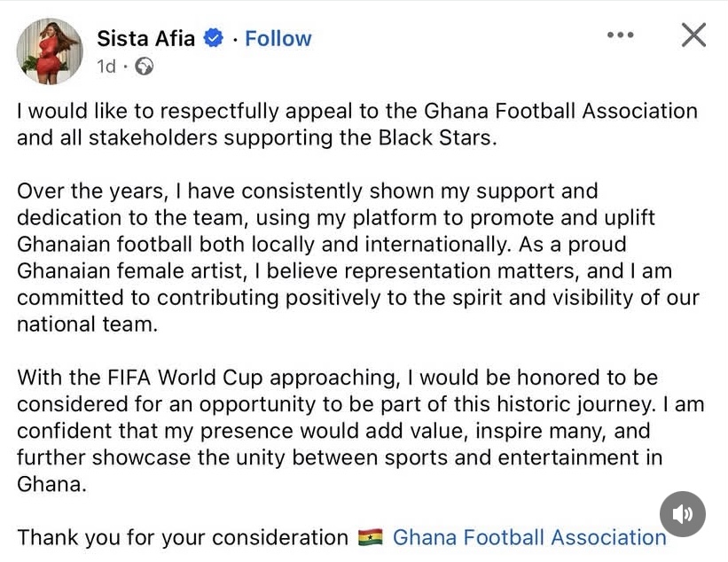
Task: Open the 1d post timestamp
Action: point(106,66)
